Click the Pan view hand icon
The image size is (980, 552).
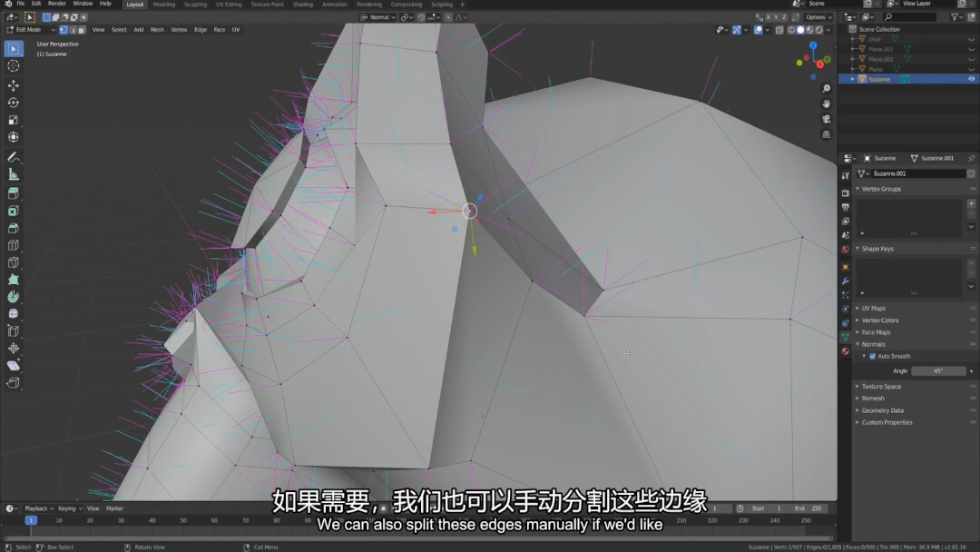click(827, 103)
